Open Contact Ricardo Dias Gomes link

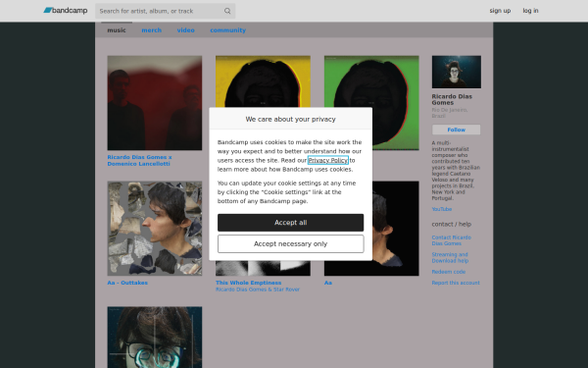(452, 240)
